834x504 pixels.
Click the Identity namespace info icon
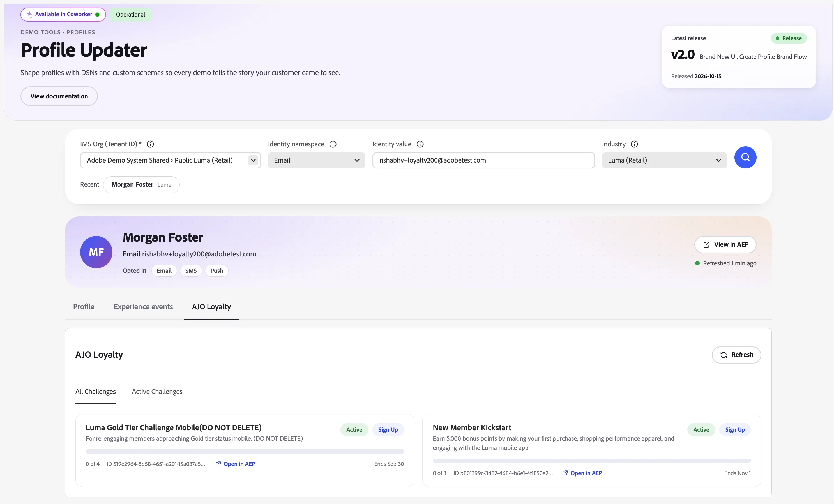tap(333, 144)
